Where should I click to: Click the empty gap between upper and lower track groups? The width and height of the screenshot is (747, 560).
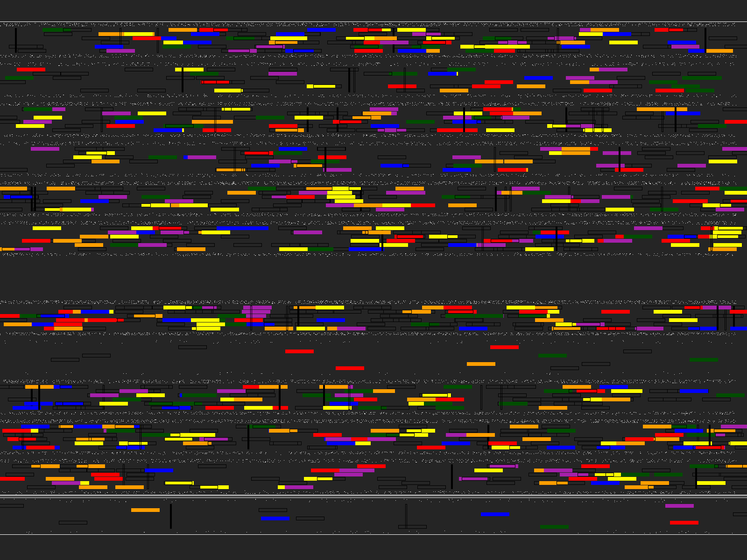[373, 278]
